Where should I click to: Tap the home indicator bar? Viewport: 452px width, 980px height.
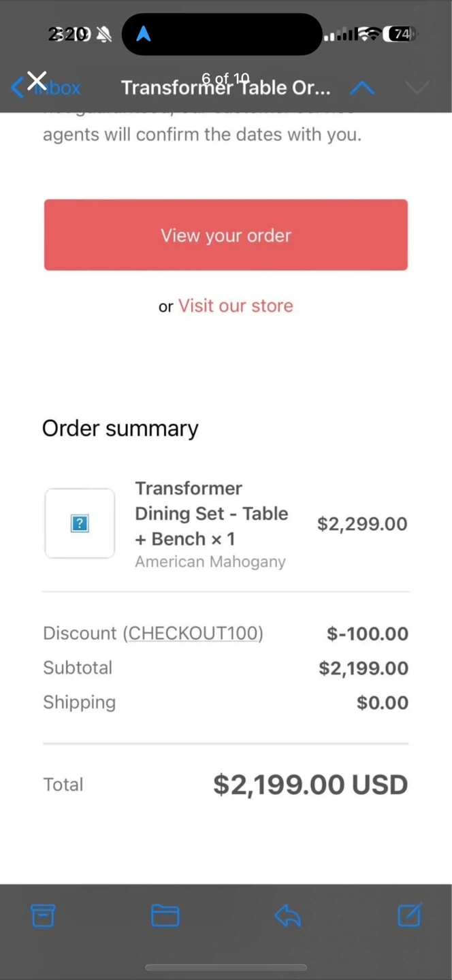(226, 967)
